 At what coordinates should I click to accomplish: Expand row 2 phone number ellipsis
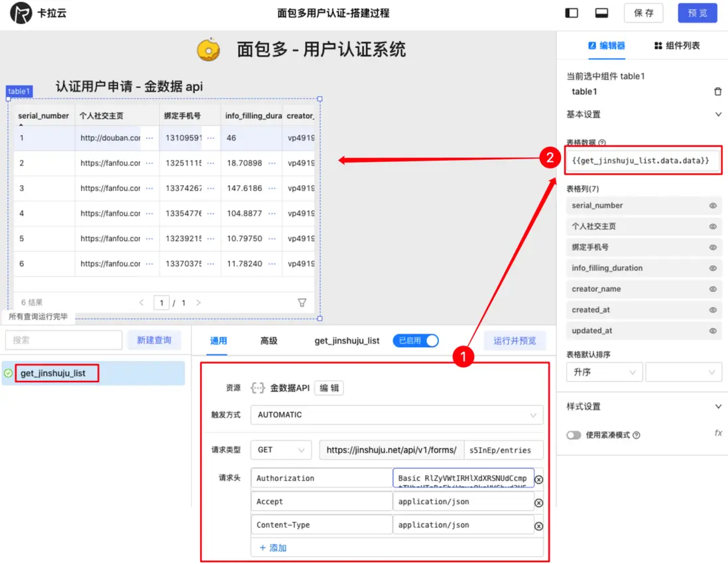click(x=211, y=163)
